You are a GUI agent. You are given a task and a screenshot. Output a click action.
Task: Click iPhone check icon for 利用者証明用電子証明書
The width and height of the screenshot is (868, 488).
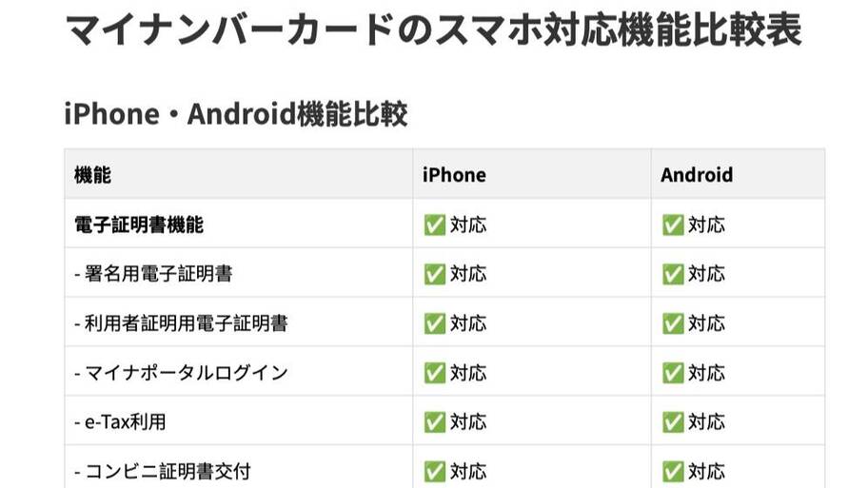[435, 323]
